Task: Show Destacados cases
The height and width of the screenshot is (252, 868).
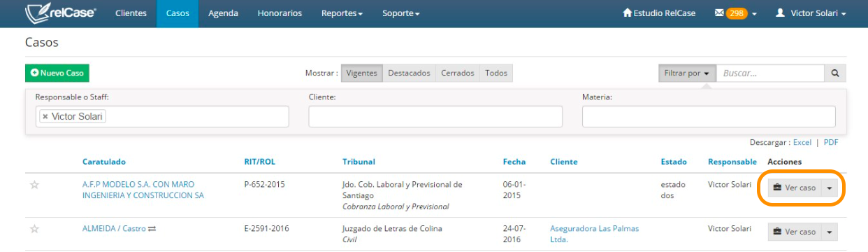Action: pos(409,73)
